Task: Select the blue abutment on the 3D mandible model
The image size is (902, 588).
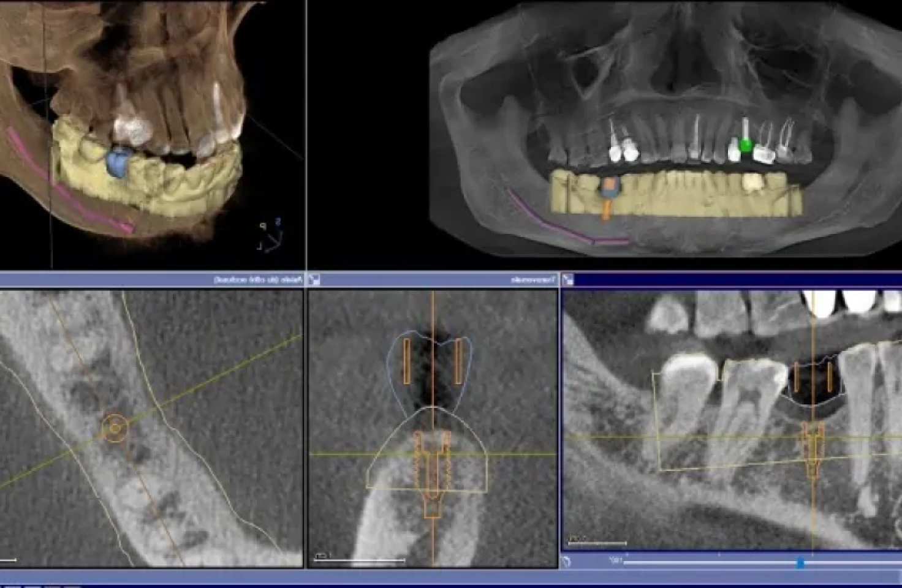Action: pyautogui.click(x=116, y=162)
